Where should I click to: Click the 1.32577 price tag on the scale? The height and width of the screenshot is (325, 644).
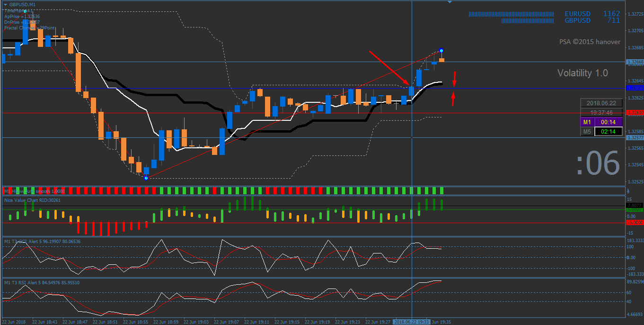click(x=635, y=137)
